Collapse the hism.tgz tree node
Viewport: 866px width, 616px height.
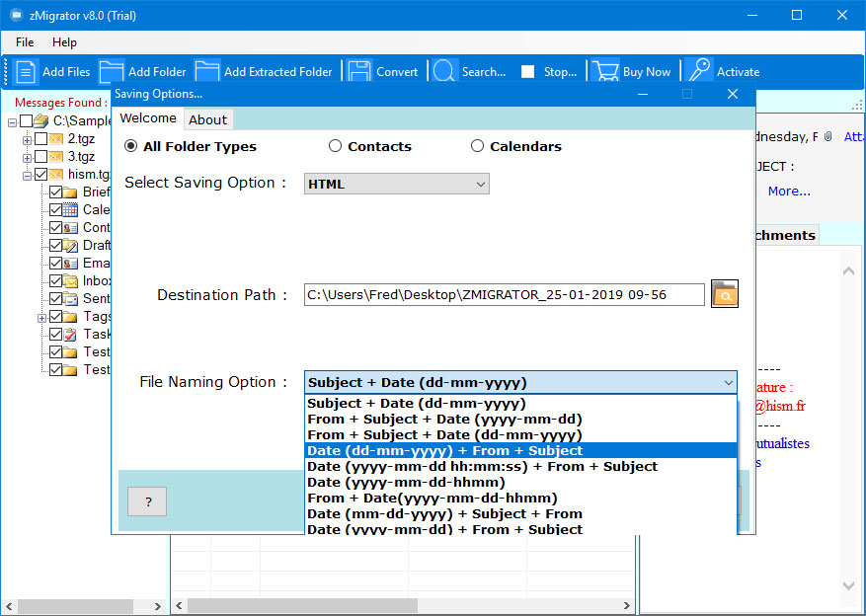tap(27, 176)
